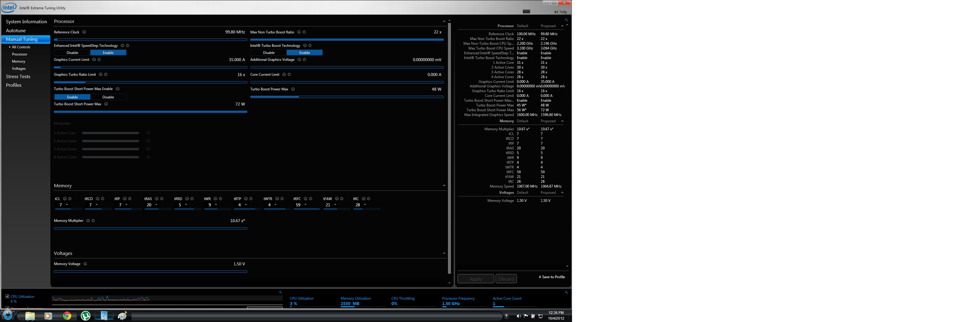This screenshot has width=980, height=322.
Task: Open the tRP value dropdown
Action: [126, 205]
